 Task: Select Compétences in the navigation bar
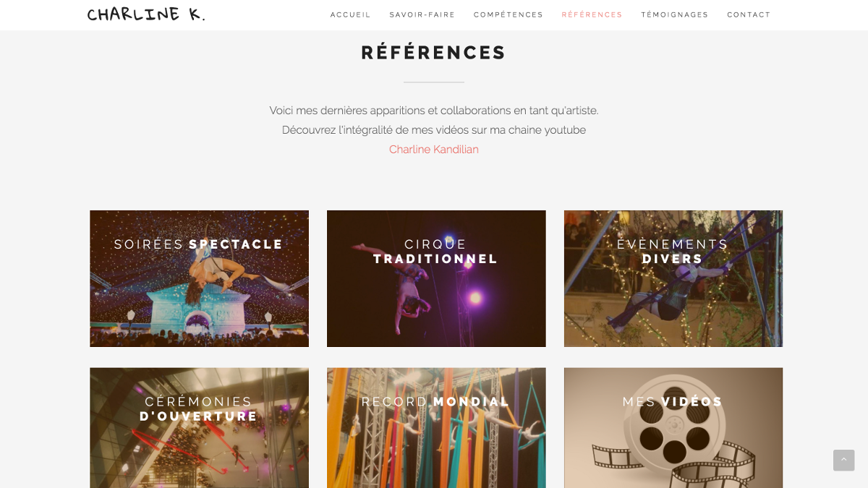tap(509, 14)
